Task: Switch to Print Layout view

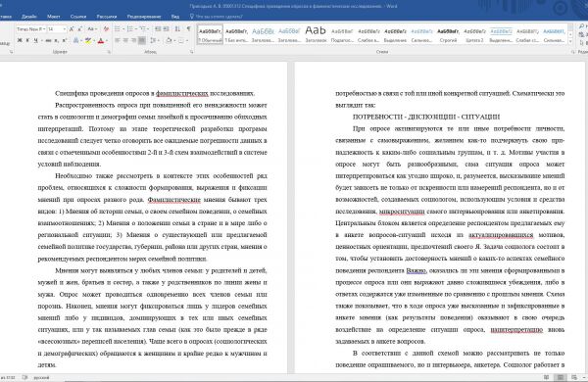Action: tap(561, 377)
